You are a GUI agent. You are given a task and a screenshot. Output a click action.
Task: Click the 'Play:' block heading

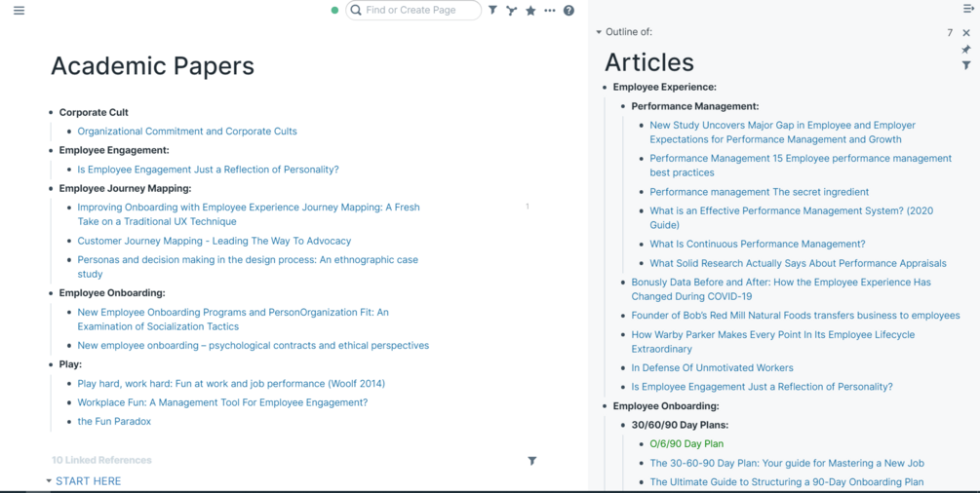70,363
